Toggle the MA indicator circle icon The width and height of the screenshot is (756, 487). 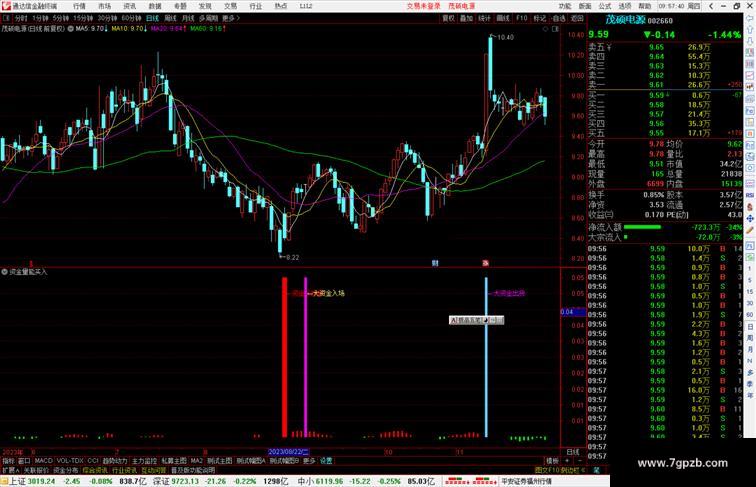(x=70, y=29)
